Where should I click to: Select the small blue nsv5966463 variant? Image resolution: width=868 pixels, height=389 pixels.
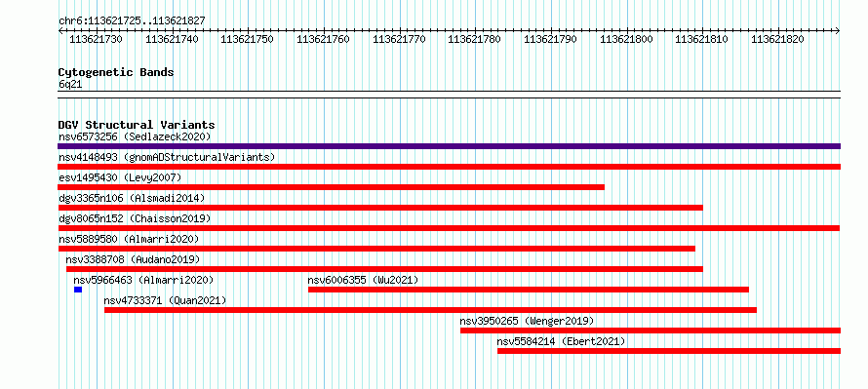coord(78,290)
